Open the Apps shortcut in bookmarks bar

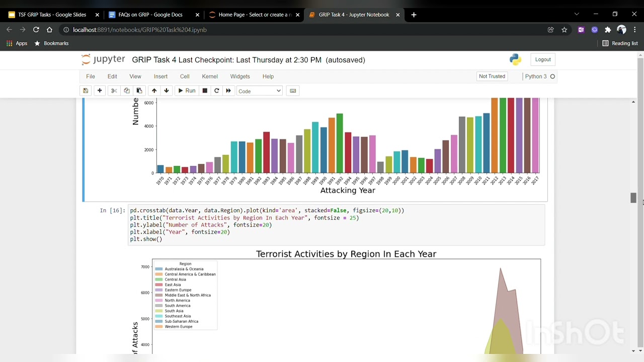pos(17,43)
